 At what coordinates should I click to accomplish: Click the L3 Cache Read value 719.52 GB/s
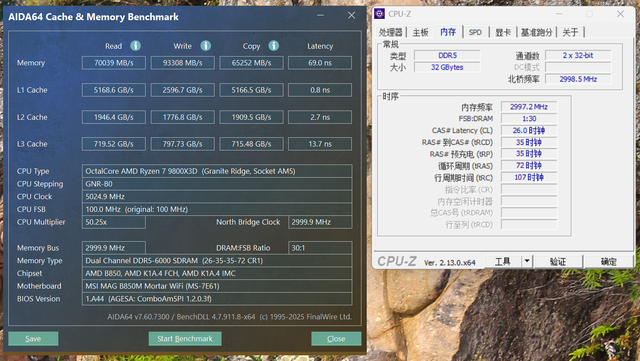(114, 144)
